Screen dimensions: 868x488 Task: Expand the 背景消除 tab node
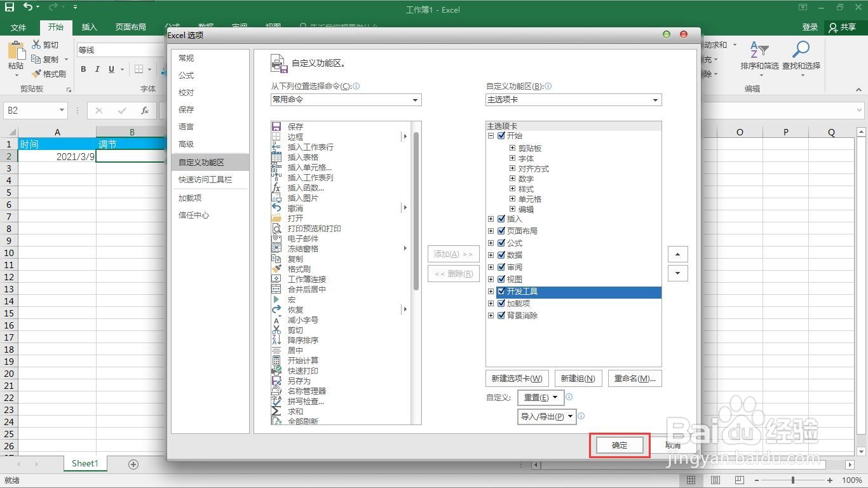[491, 315]
